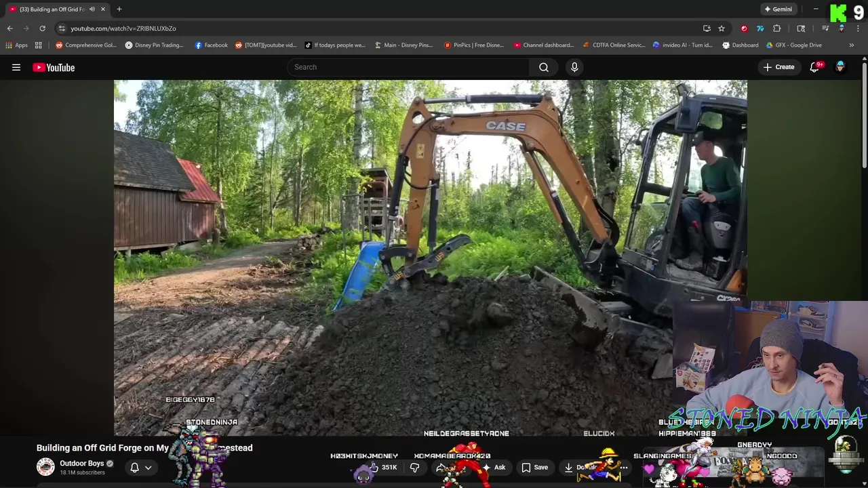The image size is (868, 488).
Task: Open CDTFA Online Servic... bookmark
Action: (614, 45)
